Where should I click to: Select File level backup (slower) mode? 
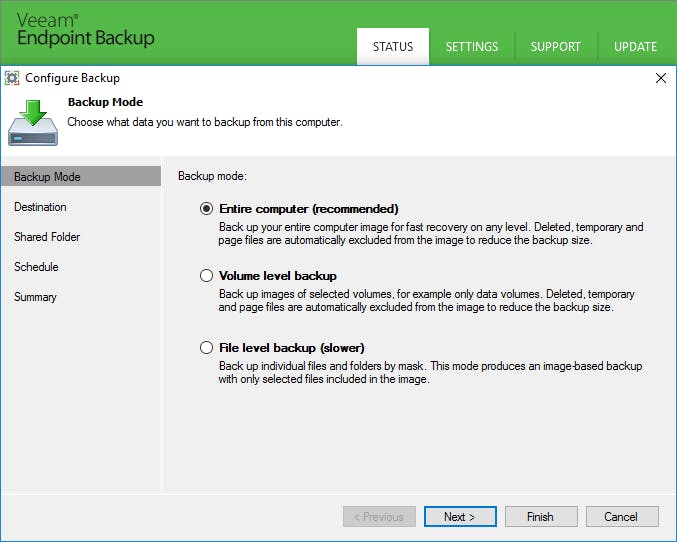coord(207,348)
